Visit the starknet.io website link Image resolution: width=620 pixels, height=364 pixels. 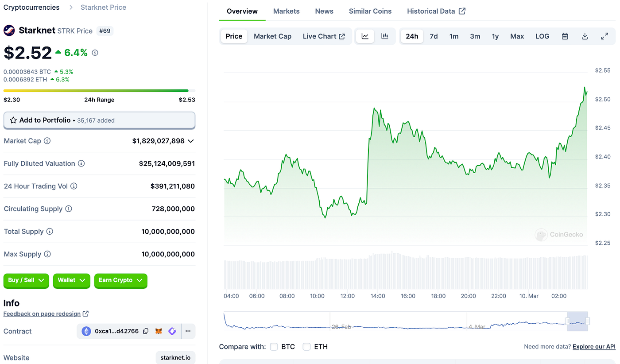pos(175,357)
